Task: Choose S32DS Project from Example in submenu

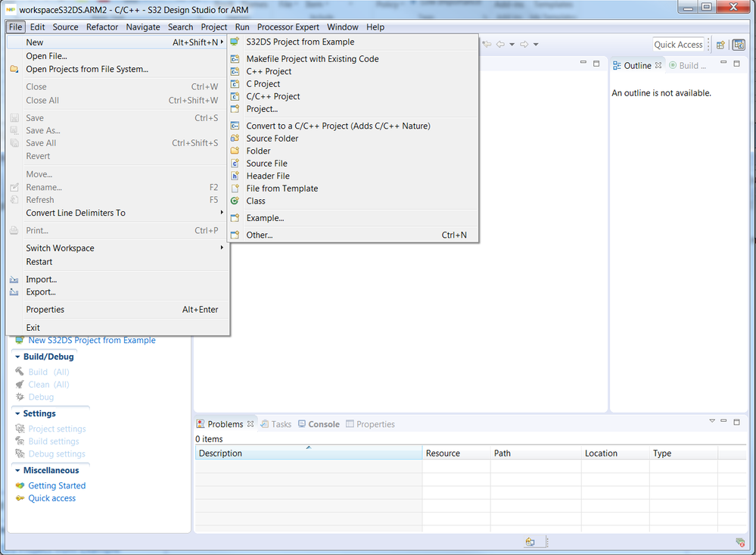Action: (354, 42)
